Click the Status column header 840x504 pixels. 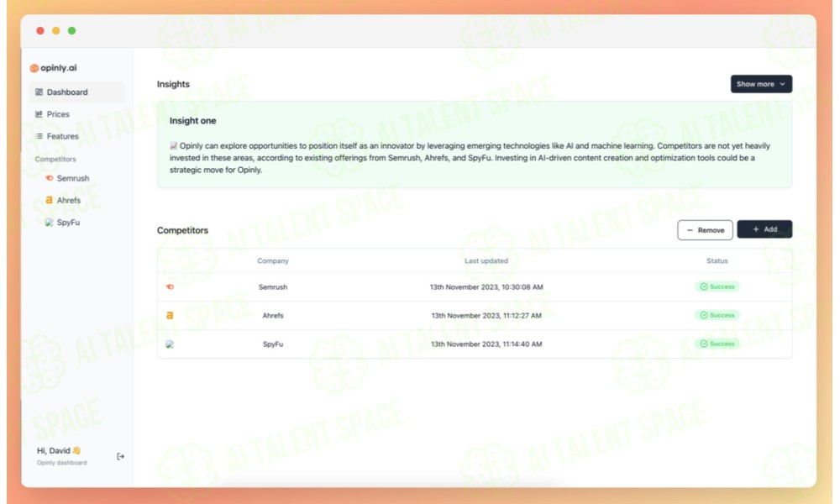tap(717, 261)
